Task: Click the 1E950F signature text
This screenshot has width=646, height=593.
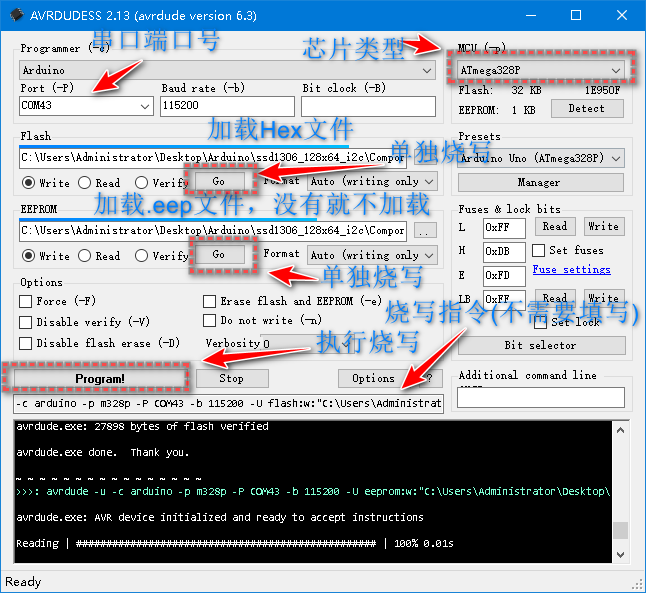Action: (x=602, y=91)
